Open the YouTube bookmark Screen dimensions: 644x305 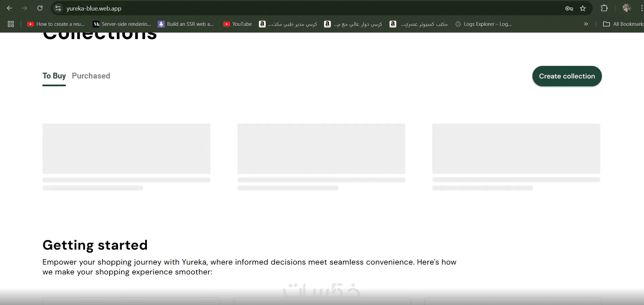(x=238, y=24)
